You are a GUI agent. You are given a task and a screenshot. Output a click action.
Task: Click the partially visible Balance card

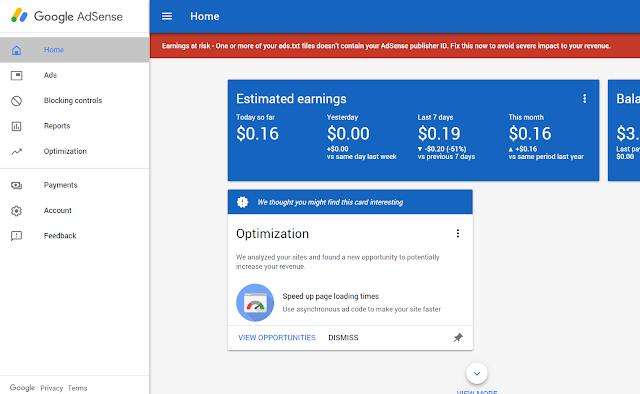(x=624, y=130)
